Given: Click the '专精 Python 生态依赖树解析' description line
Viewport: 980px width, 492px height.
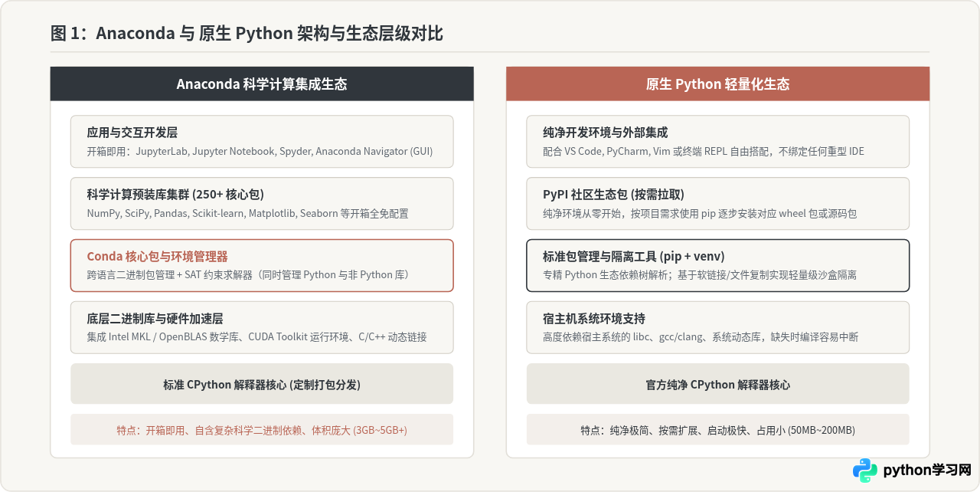Looking at the screenshot, I should [700, 275].
